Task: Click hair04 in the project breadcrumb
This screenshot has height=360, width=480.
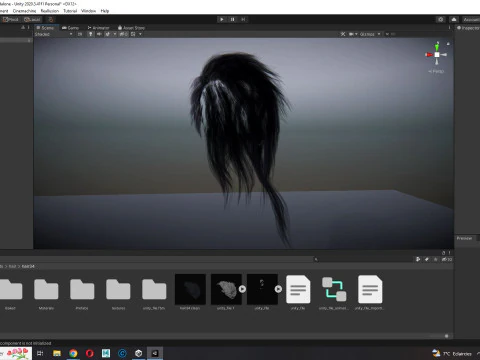Action: [28, 266]
